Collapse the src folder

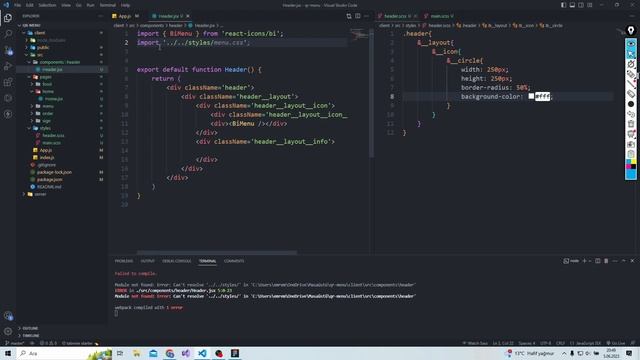coord(27,55)
